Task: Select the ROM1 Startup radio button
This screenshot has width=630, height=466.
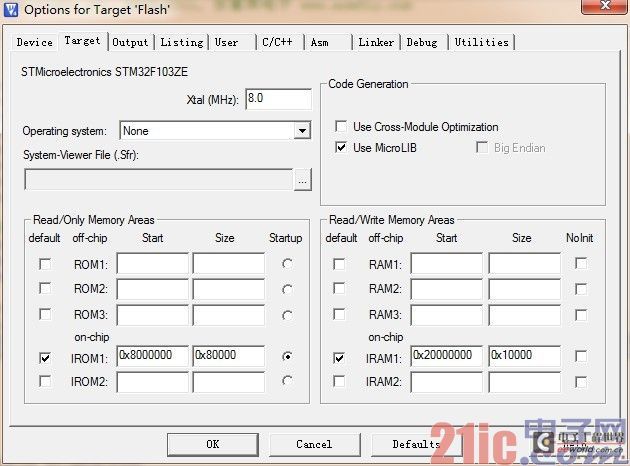Action: 287,264
